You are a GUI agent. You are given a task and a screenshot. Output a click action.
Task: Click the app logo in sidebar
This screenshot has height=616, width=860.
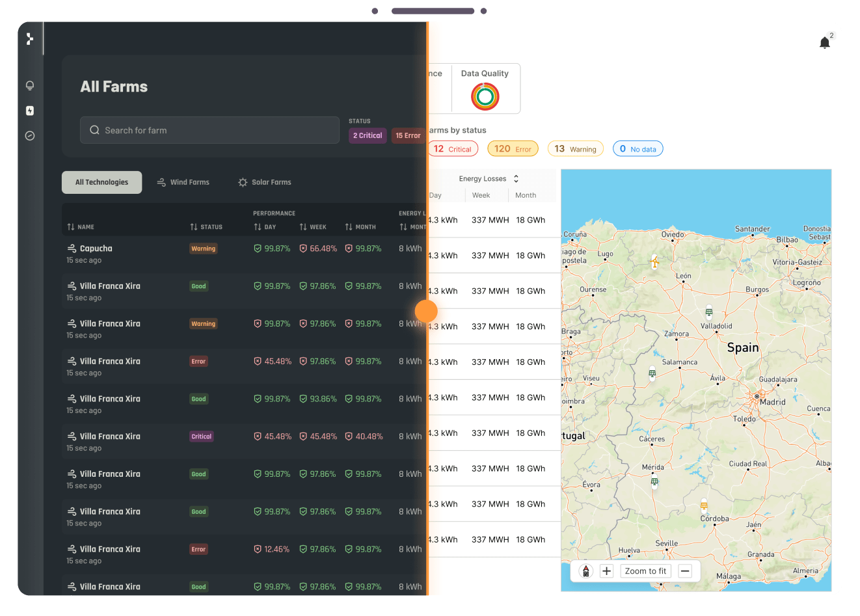pyautogui.click(x=30, y=39)
